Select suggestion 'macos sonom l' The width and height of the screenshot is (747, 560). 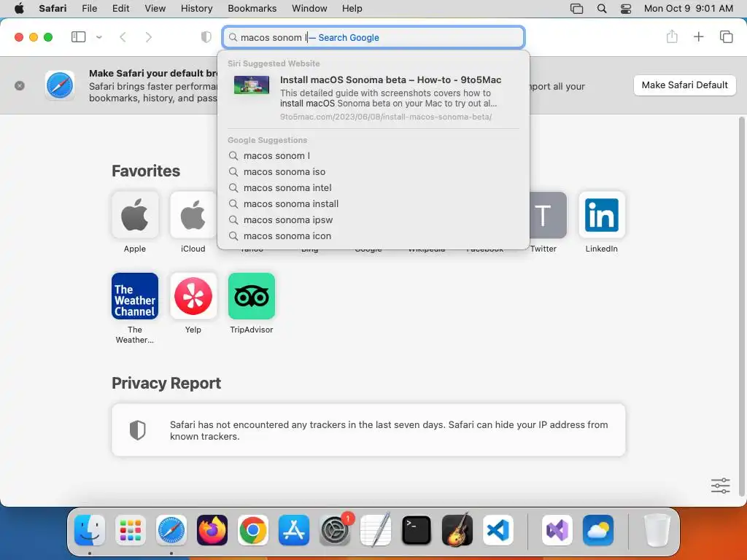pos(373,156)
